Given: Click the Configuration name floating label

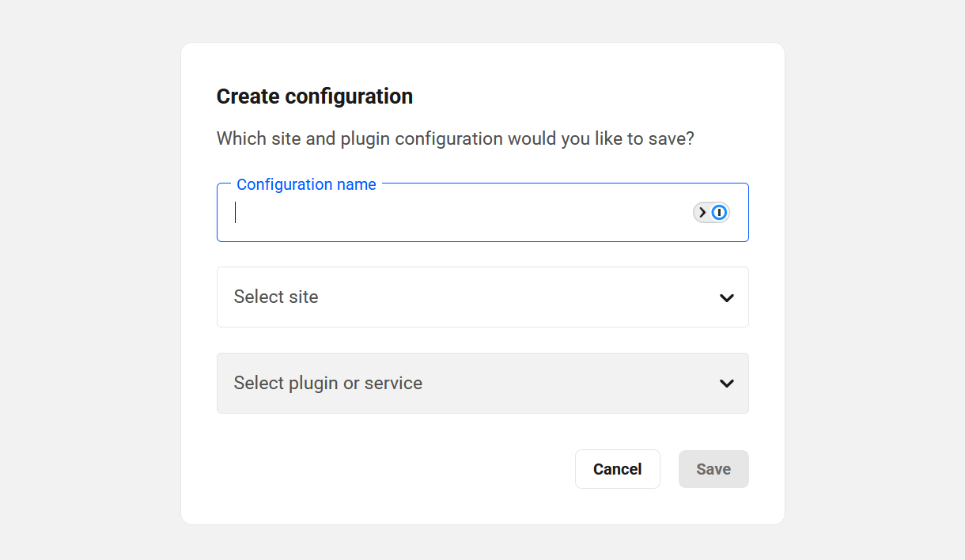Looking at the screenshot, I should tap(306, 184).
